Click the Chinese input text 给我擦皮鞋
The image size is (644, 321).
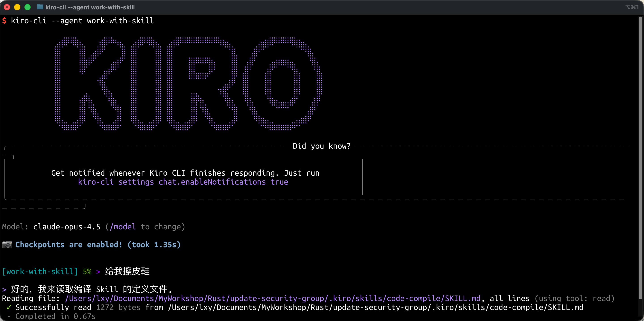coord(127,271)
